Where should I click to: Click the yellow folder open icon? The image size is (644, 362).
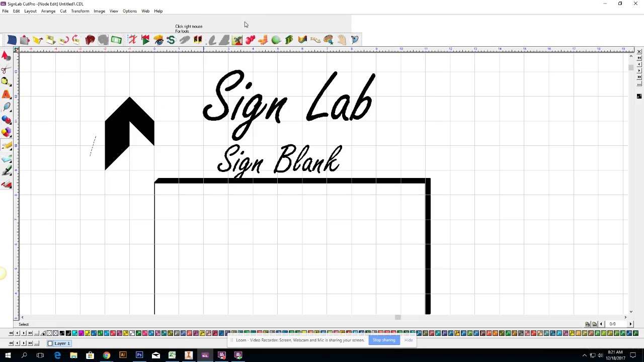click(x=38, y=40)
